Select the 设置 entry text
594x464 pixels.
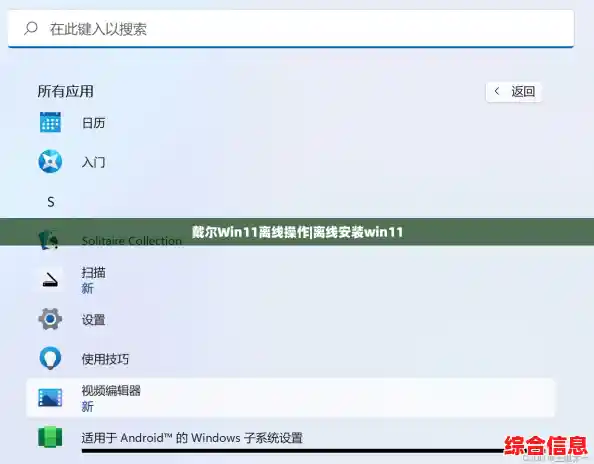tap(93, 320)
